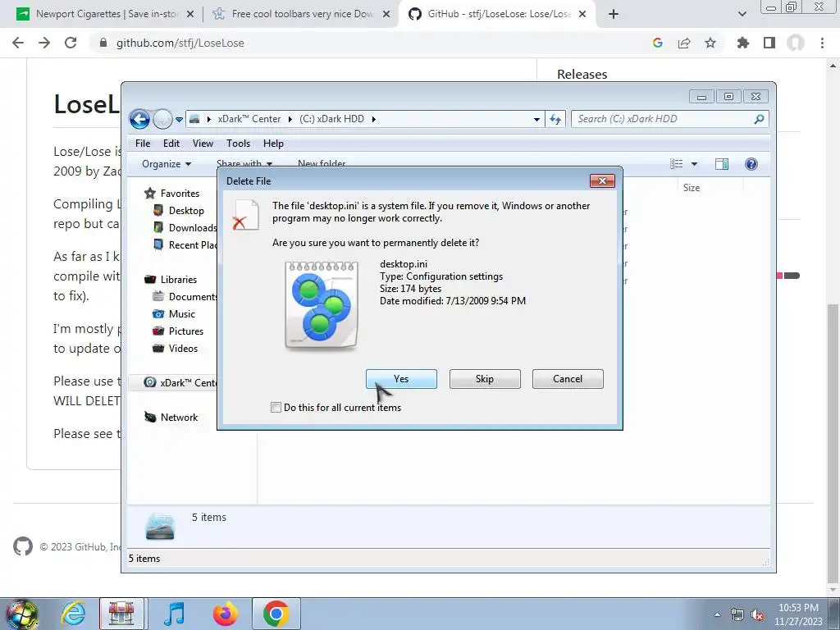Select Recent Places under Favorites
840x630 pixels.
point(185,244)
